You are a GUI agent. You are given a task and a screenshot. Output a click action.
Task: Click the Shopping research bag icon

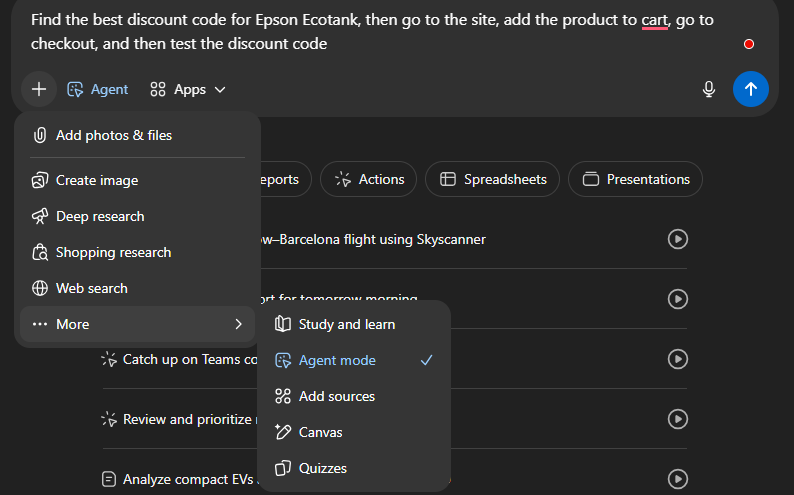40,252
